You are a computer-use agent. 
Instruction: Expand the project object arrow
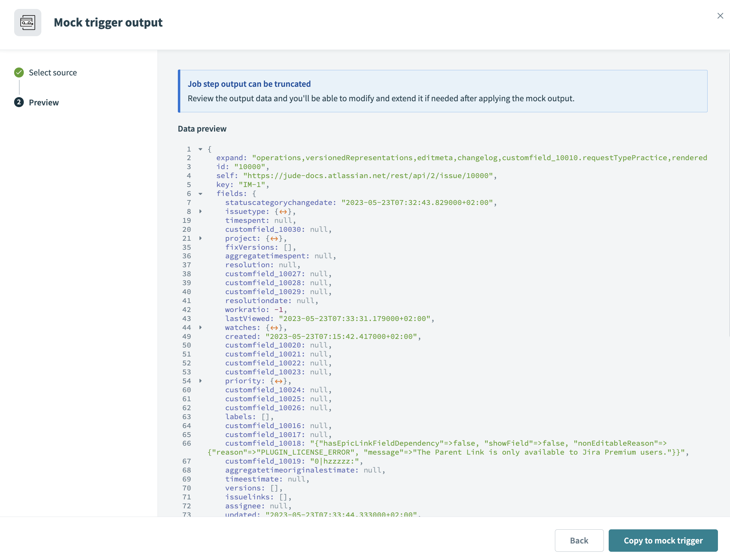[200, 238]
